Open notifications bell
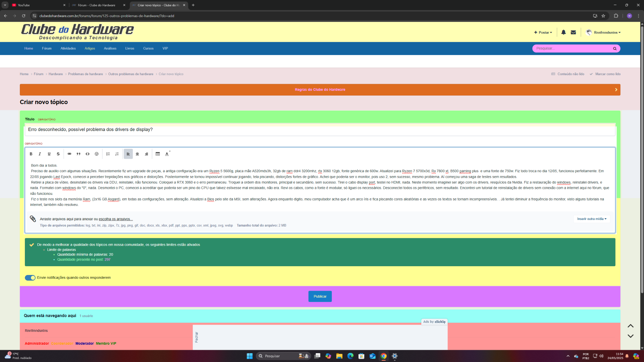This screenshot has height=362, width=644. (x=563, y=32)
